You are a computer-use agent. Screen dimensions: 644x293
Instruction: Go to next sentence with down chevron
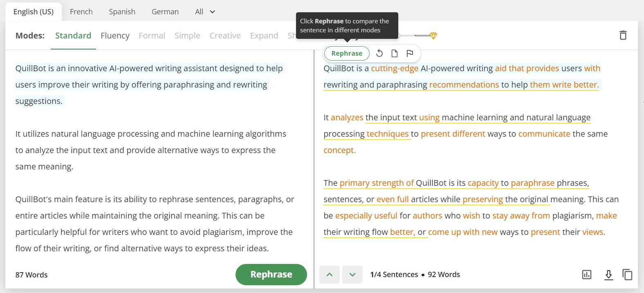tap(352, 275)
